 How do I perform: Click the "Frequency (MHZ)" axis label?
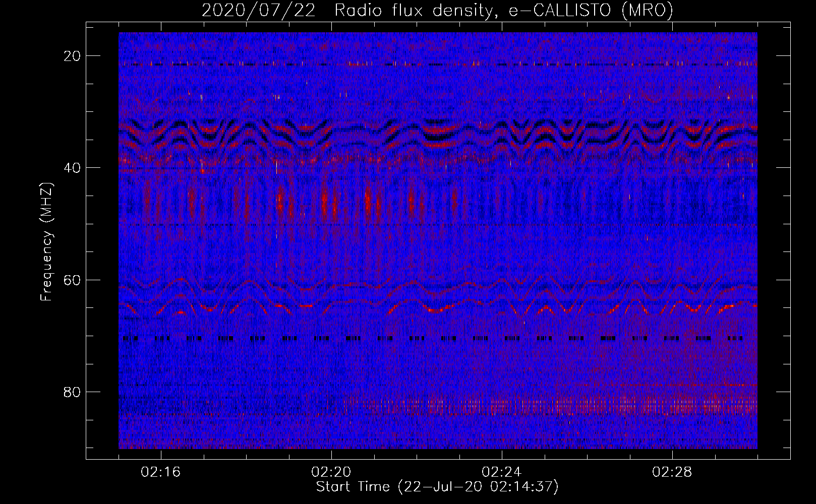click(x=46, y=242)
